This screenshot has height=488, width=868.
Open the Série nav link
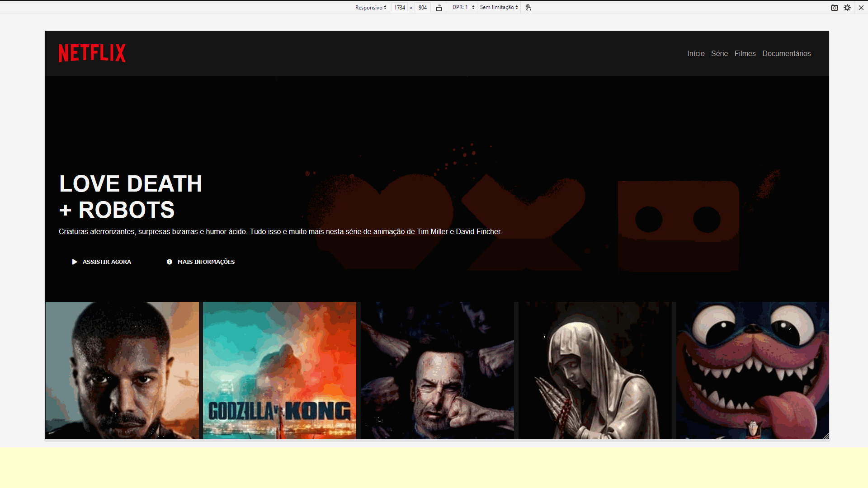tap(719, 54)
